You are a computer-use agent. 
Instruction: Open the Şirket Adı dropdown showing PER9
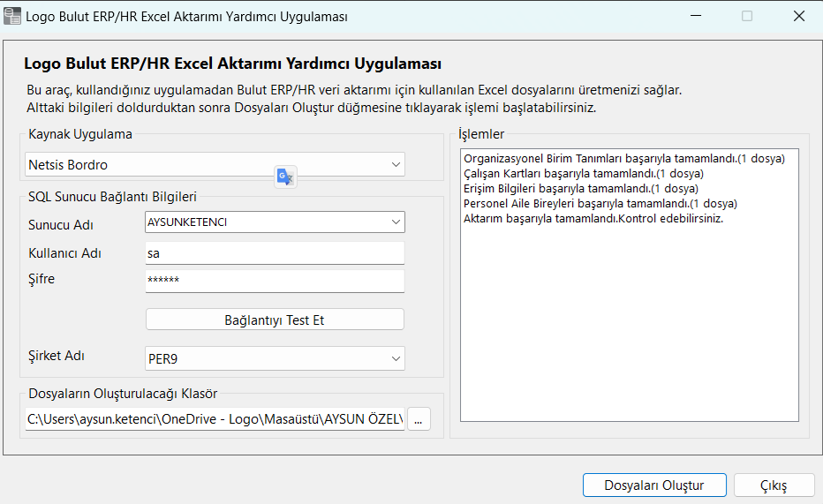click(x=395, y=359)
